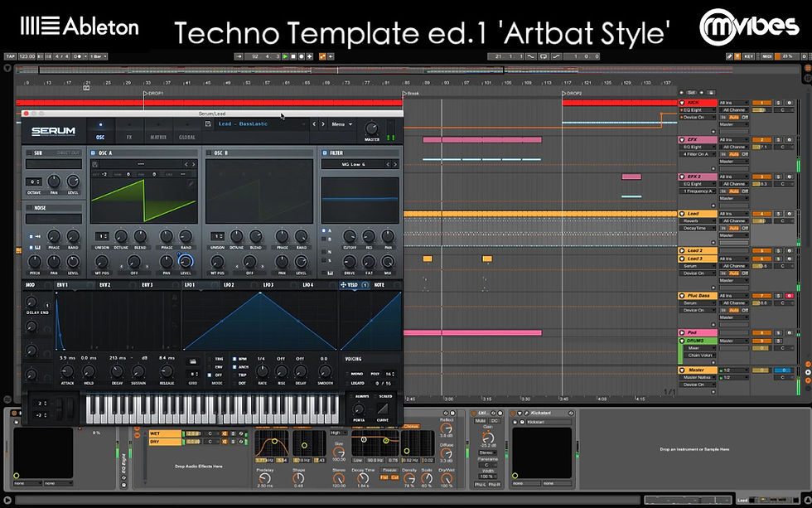The image size is (812, 508).
Task: Set KICK monitor to Auto
Action: pos(734,117)
